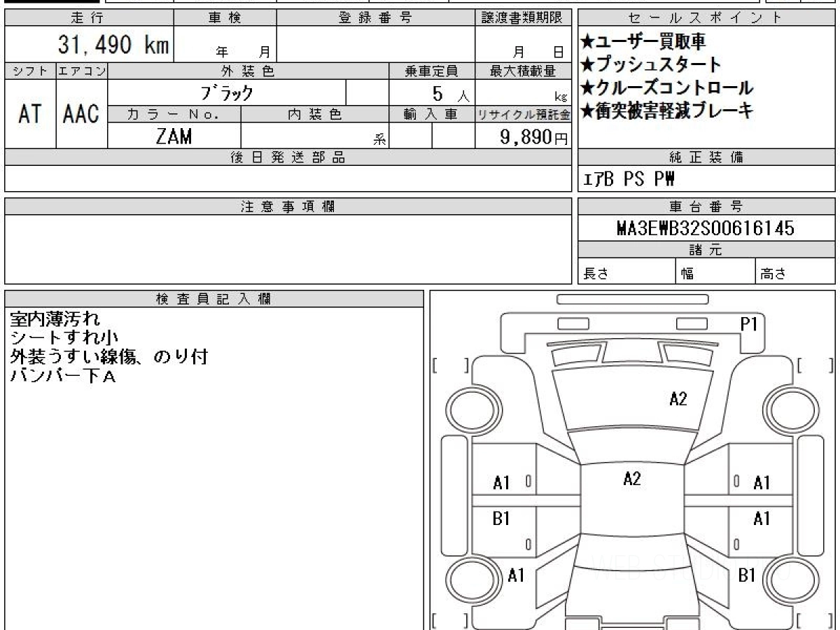Select the リサイクル預託金 header
Viewport: 840px width, 630px height.
(x=523, y=114)
